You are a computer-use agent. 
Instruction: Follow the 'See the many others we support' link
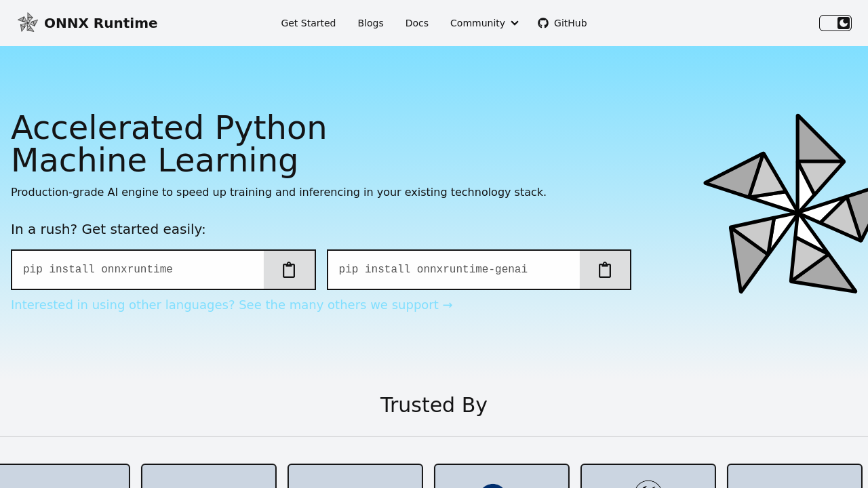coord(231,304)
